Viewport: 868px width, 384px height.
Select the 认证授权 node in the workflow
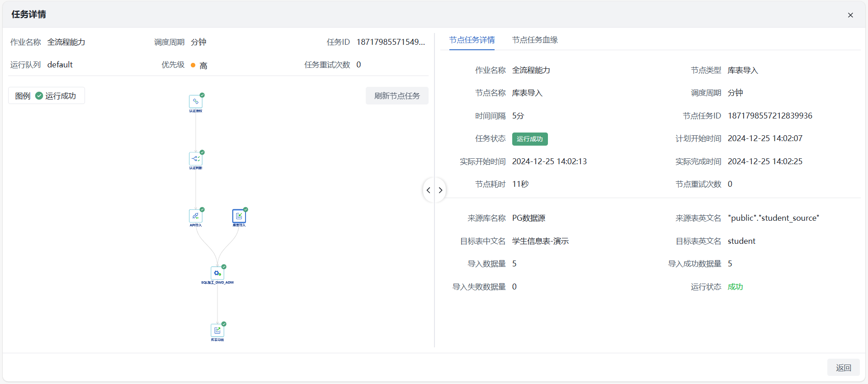tap(195, 102)
